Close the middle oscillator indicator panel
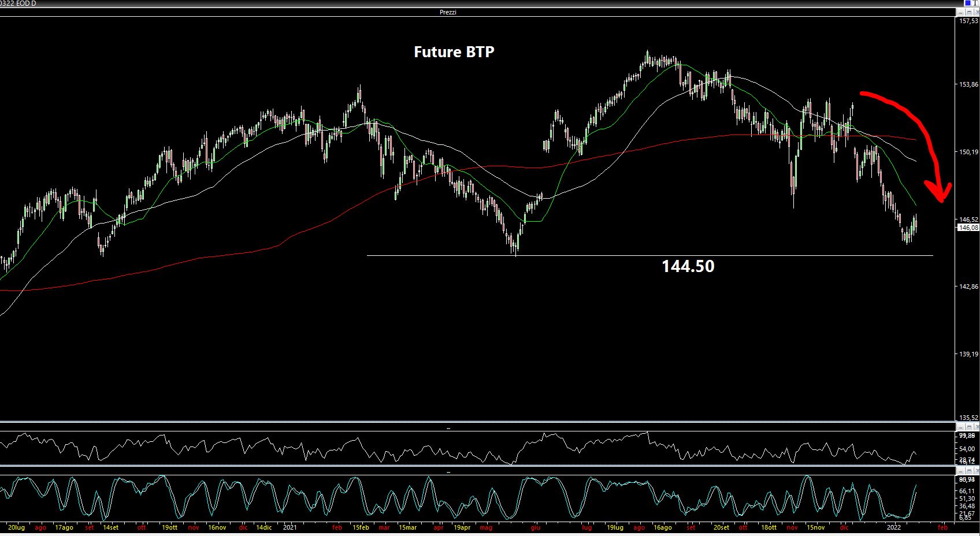Screen dimensions: 980x536 [x=976, y=427]
